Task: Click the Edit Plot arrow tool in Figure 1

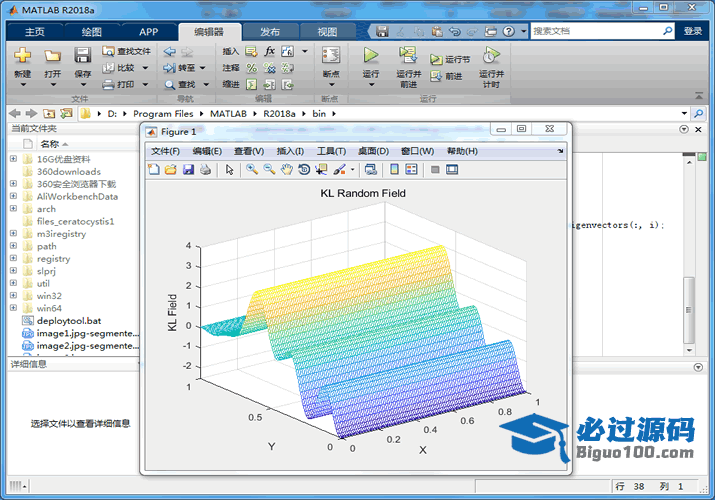Action: pyautogui.click(x=229, y=170)
